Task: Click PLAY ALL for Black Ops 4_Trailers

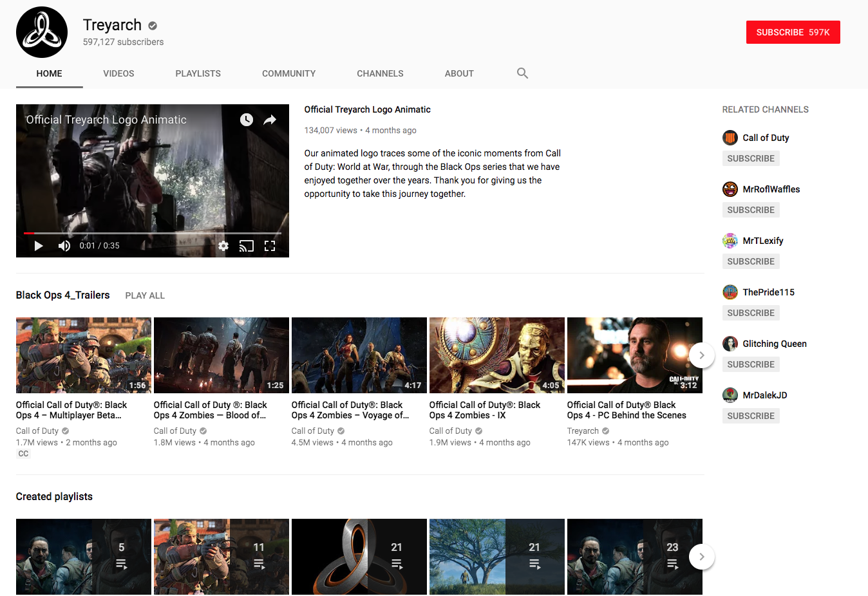Action: point(145,295)
